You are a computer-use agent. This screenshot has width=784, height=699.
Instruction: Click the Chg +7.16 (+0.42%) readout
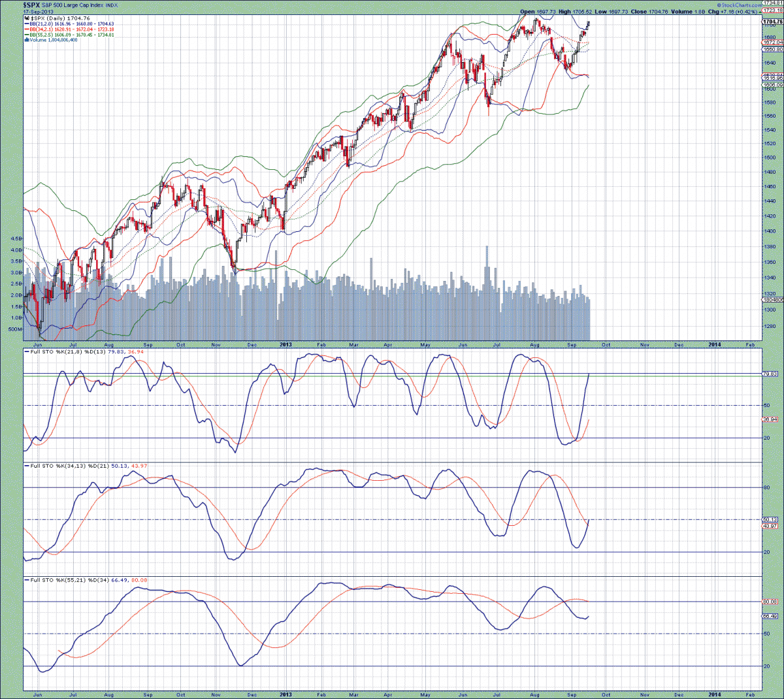coord(734,12)
